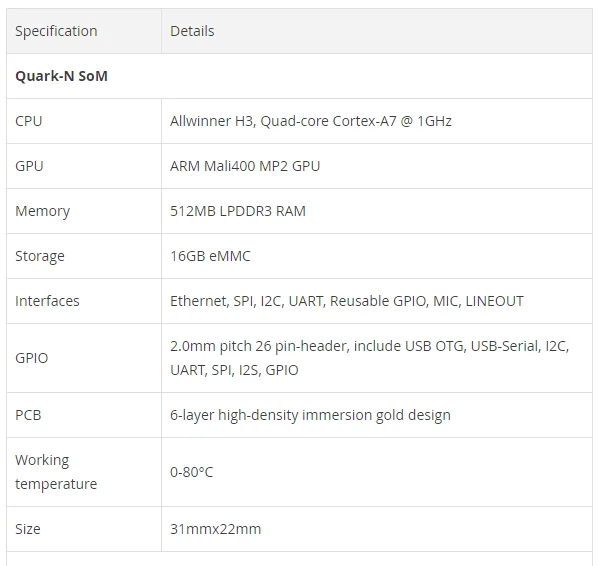Click the Working temperature row label
The width and height of the screenshot is (602, 566).
[x=56, y=472]
